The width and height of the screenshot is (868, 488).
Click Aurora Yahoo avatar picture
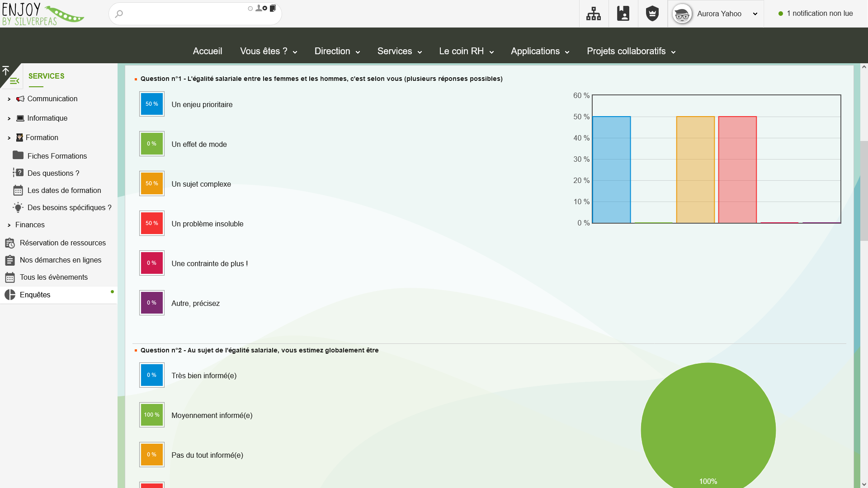(682, 14)
